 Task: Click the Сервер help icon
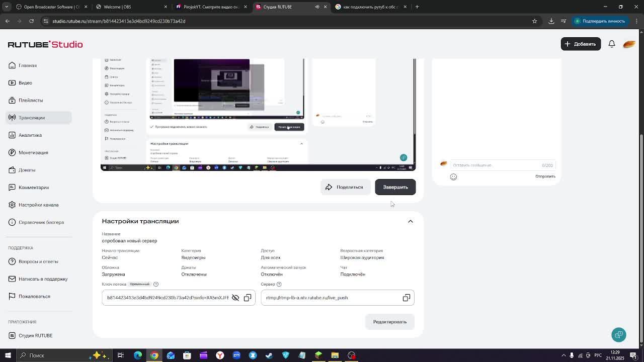(x=279, y=284)
